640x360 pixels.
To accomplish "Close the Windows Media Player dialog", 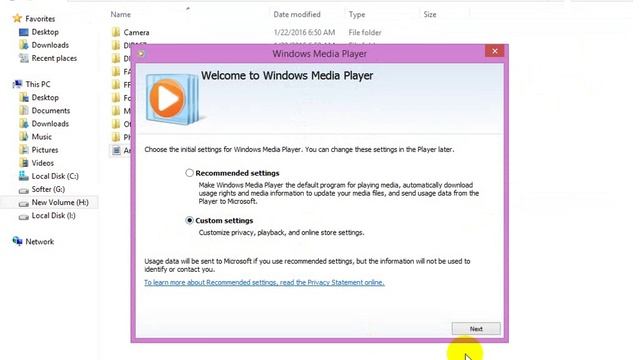I will 495,51.
